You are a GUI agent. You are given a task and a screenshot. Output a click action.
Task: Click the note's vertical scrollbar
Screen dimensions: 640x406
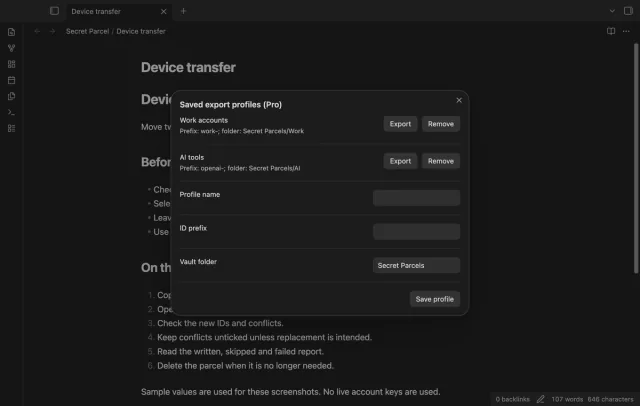click(x=636, y=158)
